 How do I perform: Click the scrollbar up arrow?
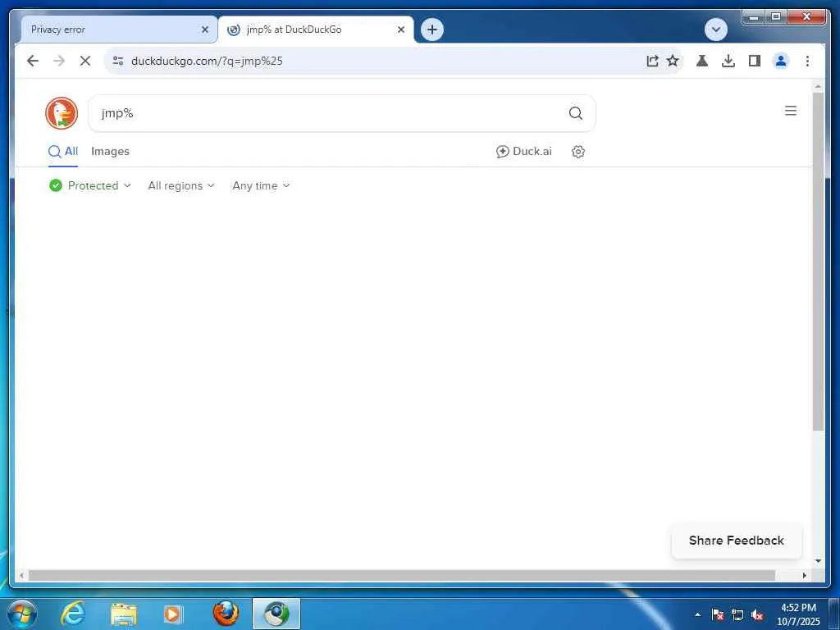[x=818, y=86]
